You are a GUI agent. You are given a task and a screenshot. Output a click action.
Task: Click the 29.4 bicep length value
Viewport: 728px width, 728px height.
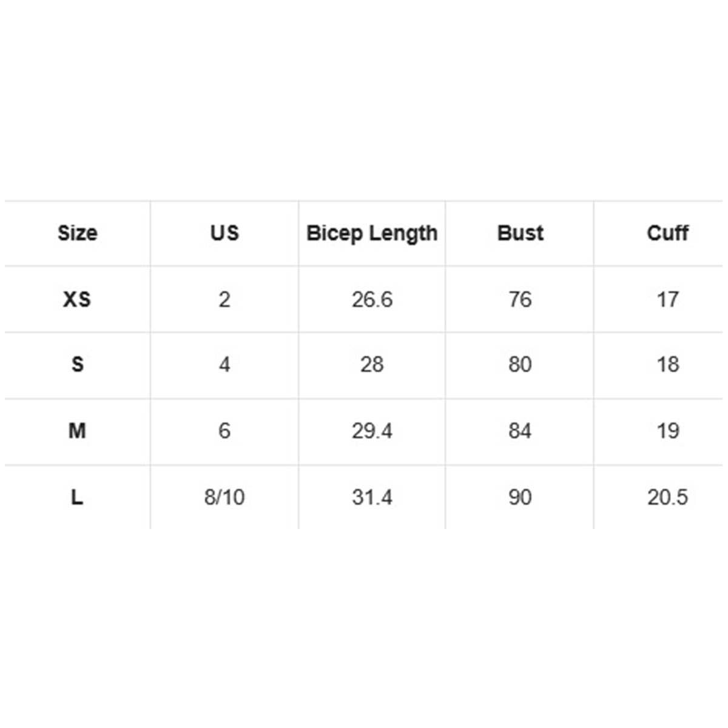coord(372,431)
